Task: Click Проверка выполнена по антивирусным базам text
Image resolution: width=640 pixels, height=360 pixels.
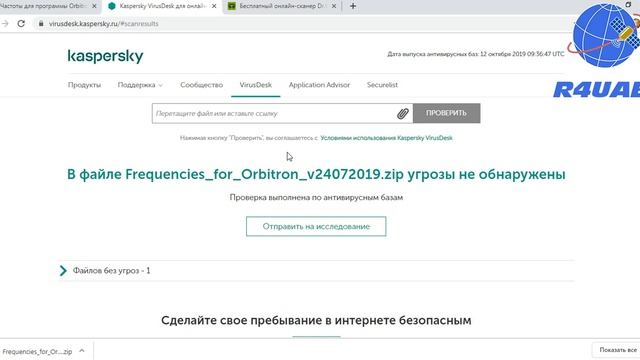Action: pyautogui.click(x=316, y=198)
